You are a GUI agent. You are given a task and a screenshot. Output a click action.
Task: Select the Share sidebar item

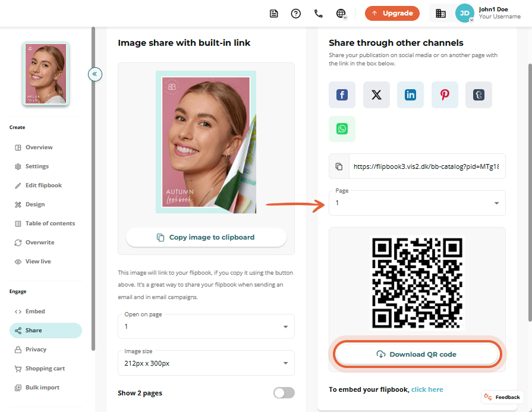tap(45, 330)
